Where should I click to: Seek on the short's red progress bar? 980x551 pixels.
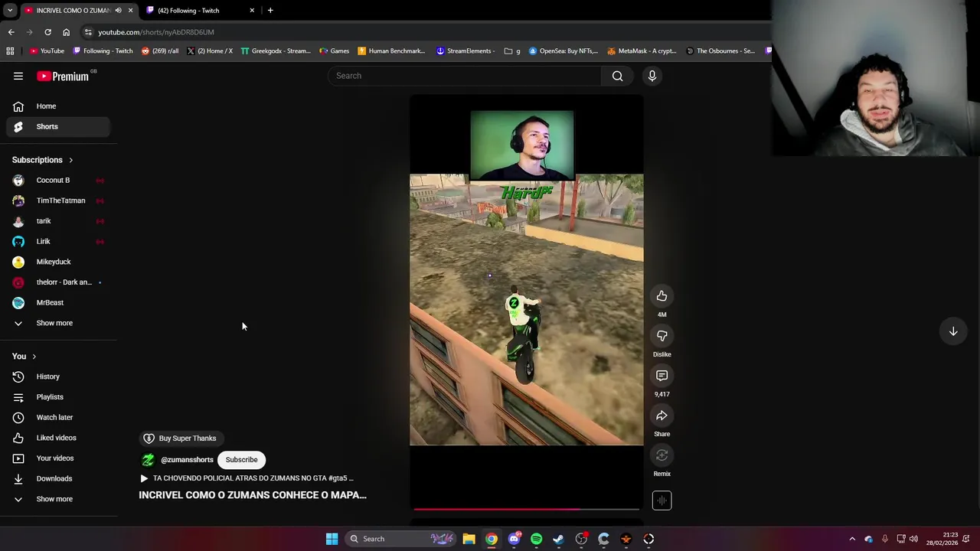[x=526, y=508]
